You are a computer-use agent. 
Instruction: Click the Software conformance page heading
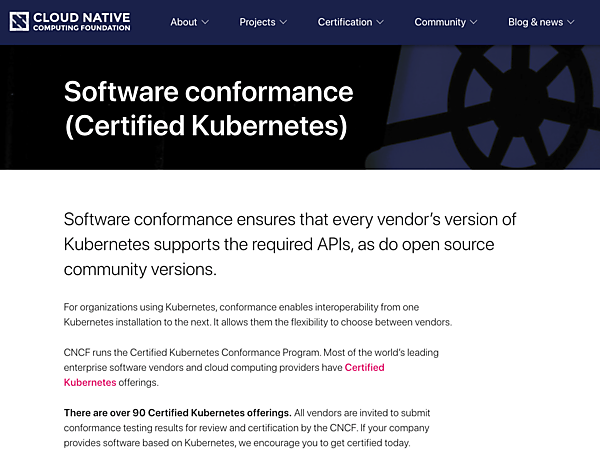point(208,109)
